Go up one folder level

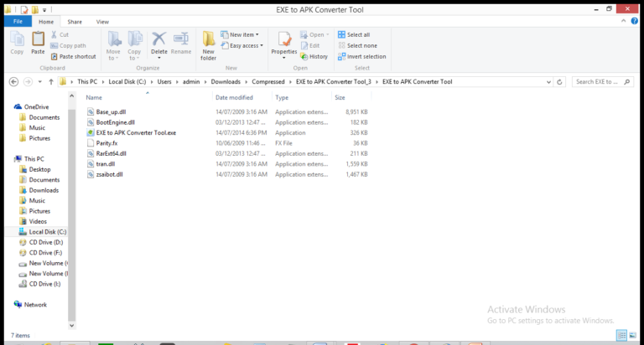[51, 81]
